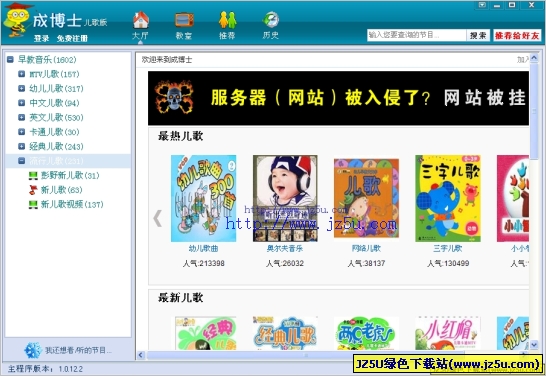
Task: Click the snowflake icon at sidebar bottom
Action: click(x=33, y=350)
